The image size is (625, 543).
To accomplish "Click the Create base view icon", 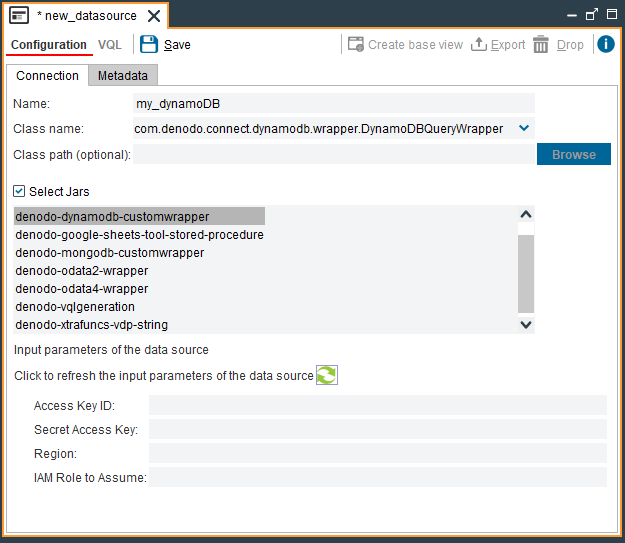I will click(356, 44).
